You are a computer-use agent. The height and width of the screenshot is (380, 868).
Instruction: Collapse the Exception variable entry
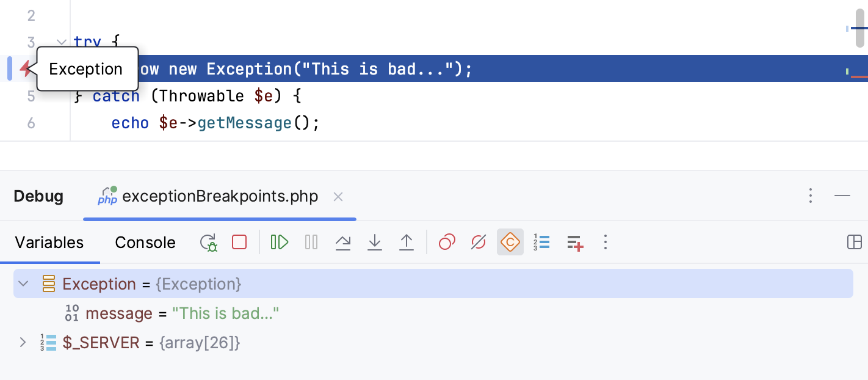tap(23, 283)
